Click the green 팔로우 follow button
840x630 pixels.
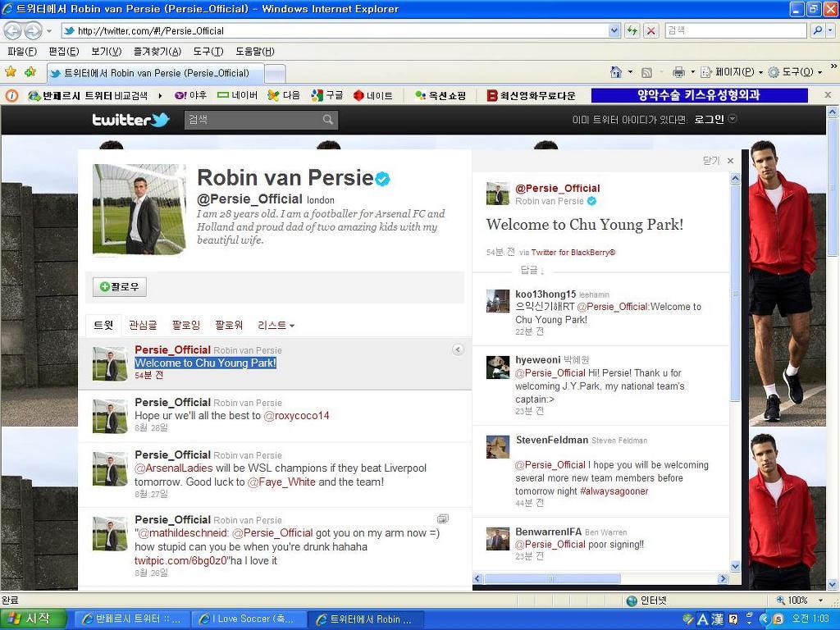point(120,286)
